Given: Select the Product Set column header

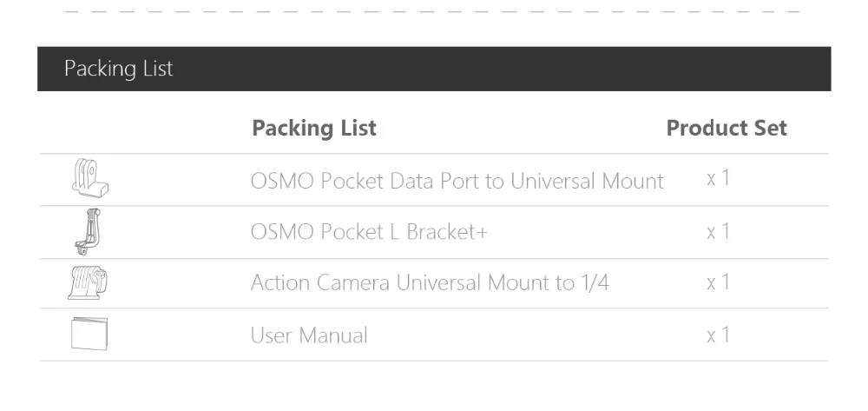Looking at the screenshot, I should click(x=727, y=129).
